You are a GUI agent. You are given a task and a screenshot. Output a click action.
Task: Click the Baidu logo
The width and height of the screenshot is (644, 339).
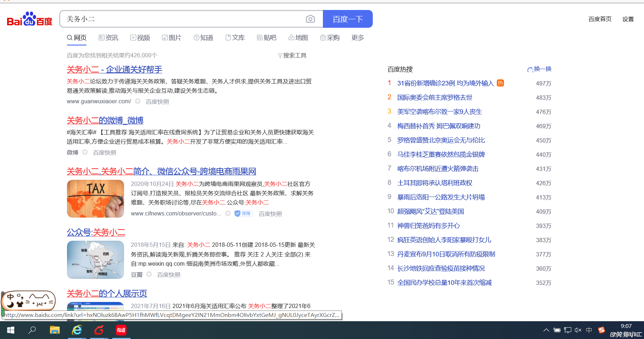click(30, 19)
